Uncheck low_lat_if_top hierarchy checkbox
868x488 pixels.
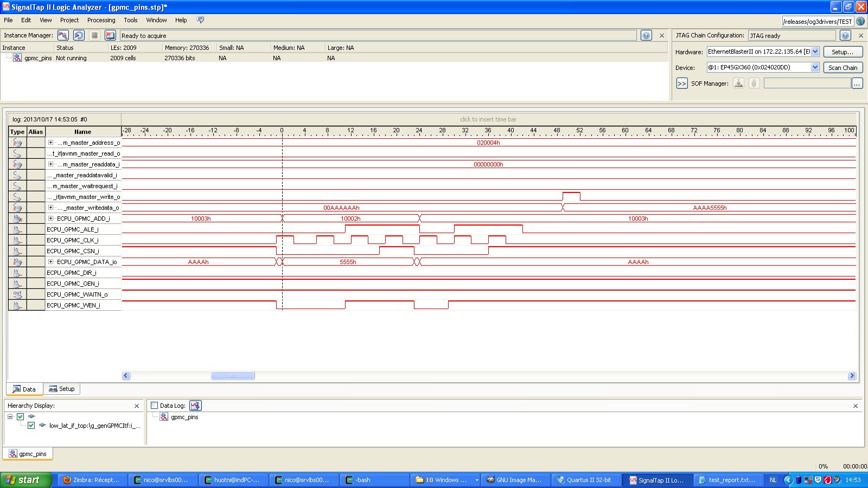[x=31, y=426]
